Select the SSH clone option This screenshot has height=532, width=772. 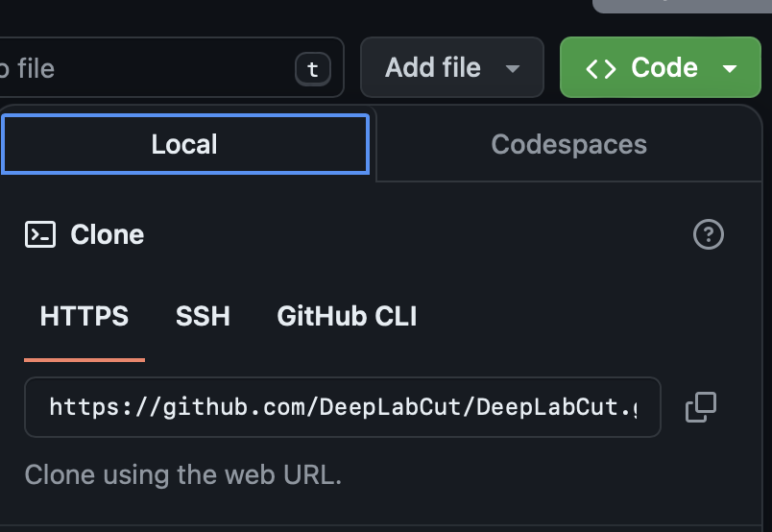click(203, 316)
